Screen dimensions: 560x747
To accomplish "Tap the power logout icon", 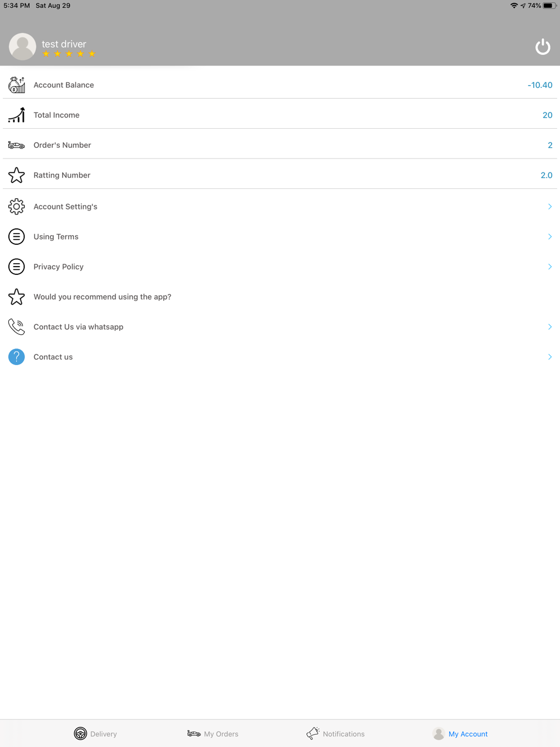I will [543, 46].
